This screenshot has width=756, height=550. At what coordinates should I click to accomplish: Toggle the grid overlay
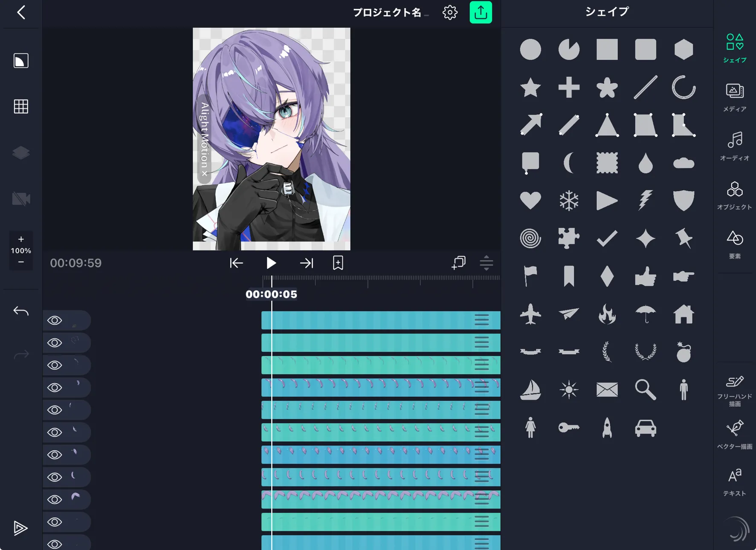pos(21,106)
